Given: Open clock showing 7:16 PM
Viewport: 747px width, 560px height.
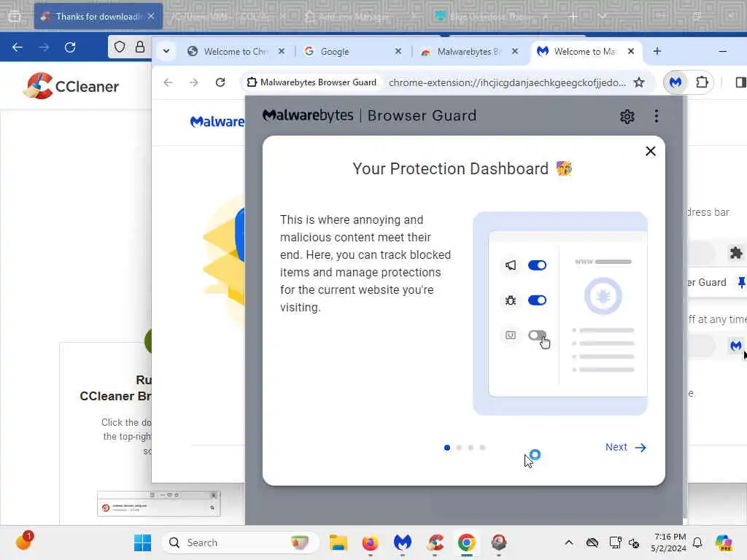Looking at the screenshot, I should coord(669,542).
